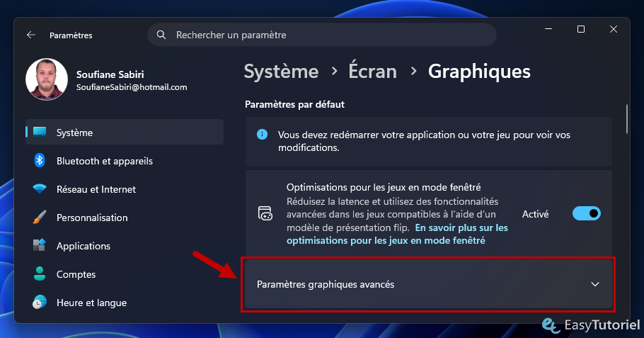Click the windowed games optimization icon

[x=265, y=214]
